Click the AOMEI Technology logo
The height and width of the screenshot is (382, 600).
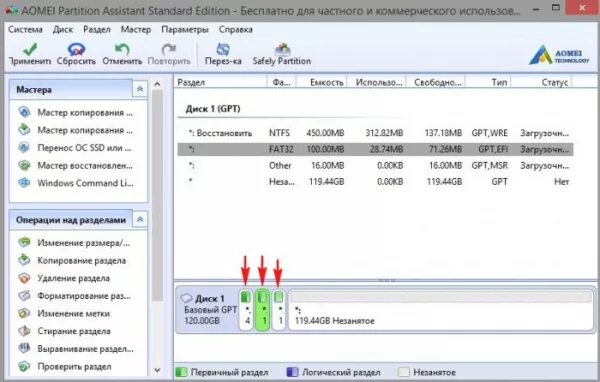[559, 55]
